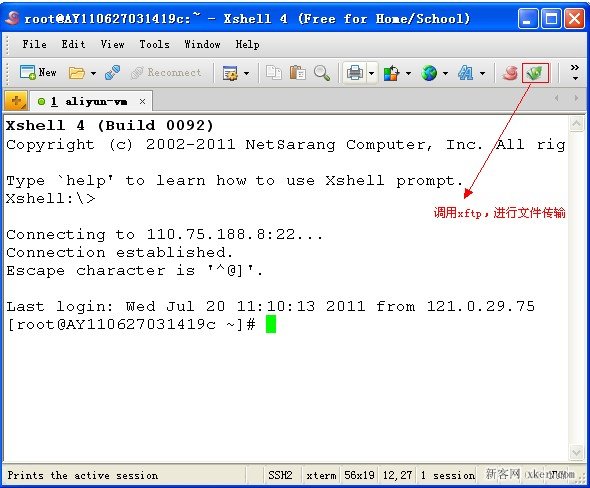Expand the Print dropdown arrow
Image resolution: width=590 pixels, height=488 pixels.
(372, 73)
